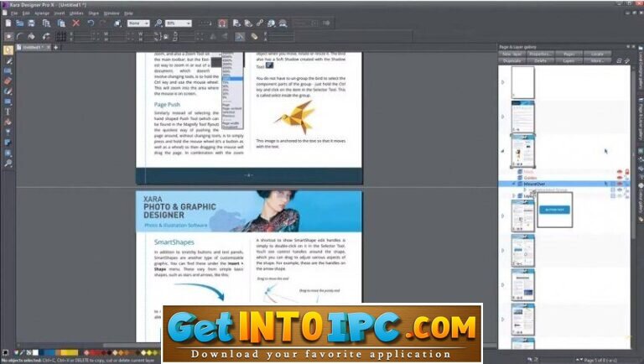Expand the Layer row under MouseOver
The width and height of the screenshot is (644, 364).
514,196
